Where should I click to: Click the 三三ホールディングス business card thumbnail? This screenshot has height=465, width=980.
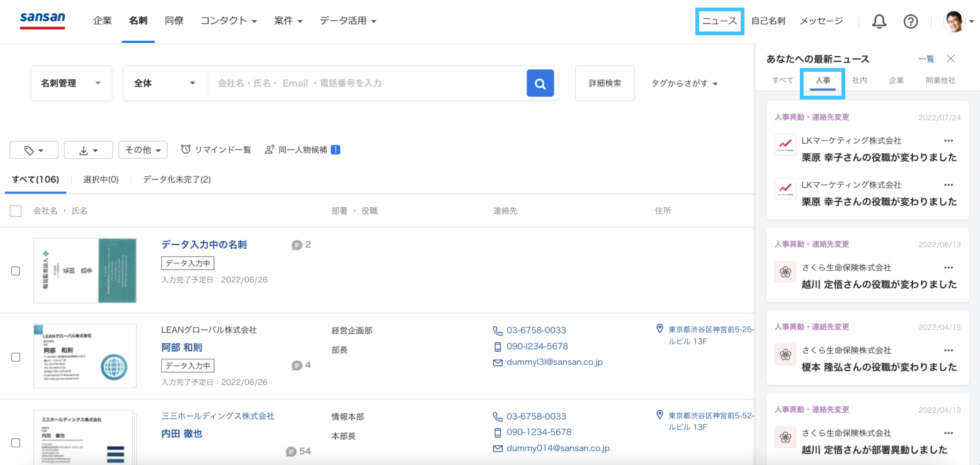85,437
